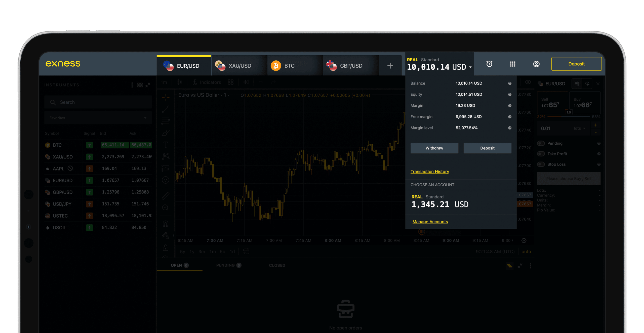This screenshot has width=644, height=333.
Task: Select the crosshair cursor tool on chart
Action: click(x=166, y=97)
